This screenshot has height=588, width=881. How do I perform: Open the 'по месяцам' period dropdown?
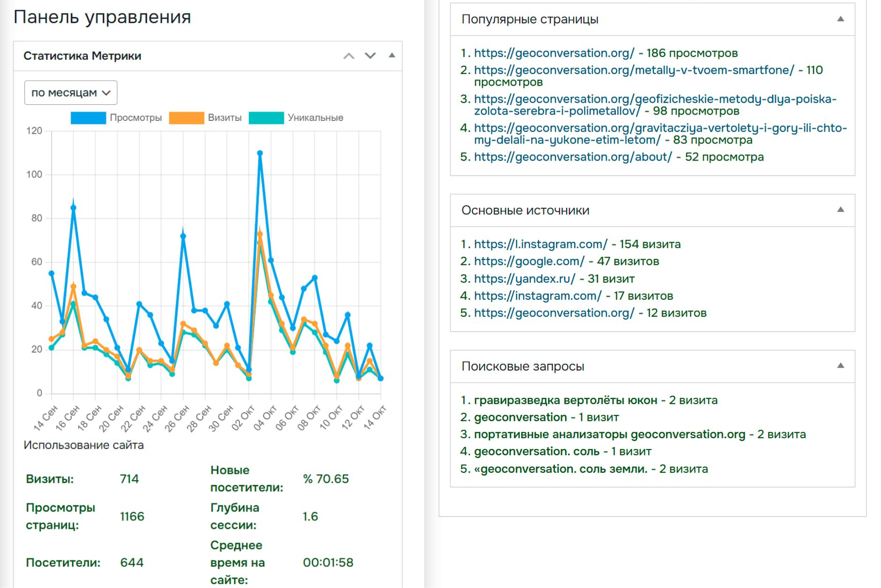pyautogui.click(x=71, y=93)
